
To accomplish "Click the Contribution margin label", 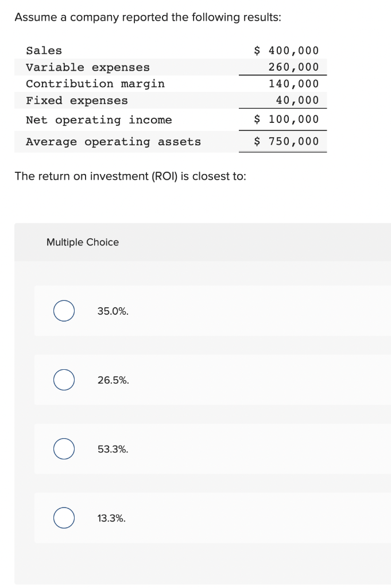I will [95, 84].
